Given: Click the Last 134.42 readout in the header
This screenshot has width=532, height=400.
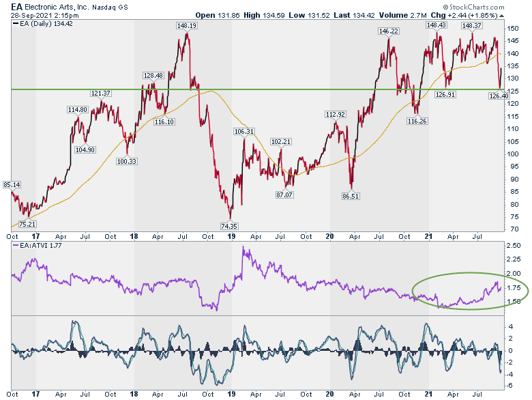Looking at the screenshot, I should [354, 16].
